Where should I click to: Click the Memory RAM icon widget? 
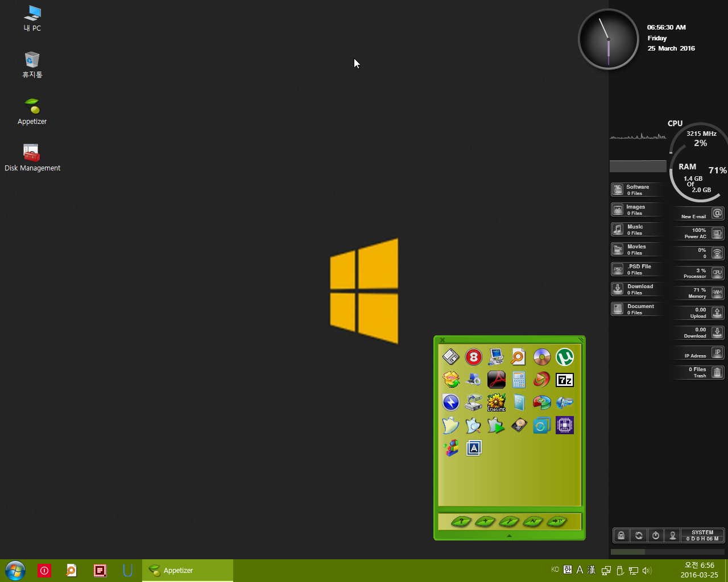pos(717,293)
